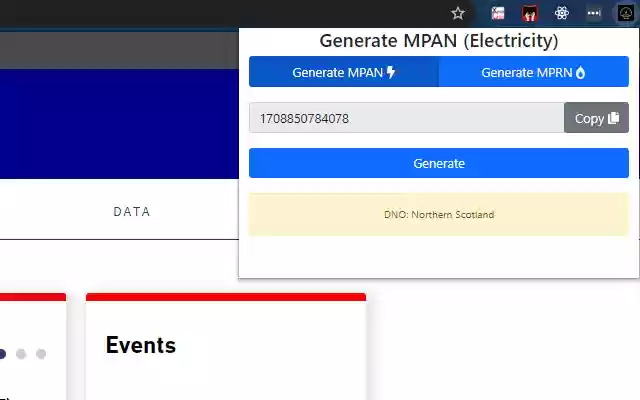Select the dark blue active carousel dot
Screen dimensions: 640x400
2,354
